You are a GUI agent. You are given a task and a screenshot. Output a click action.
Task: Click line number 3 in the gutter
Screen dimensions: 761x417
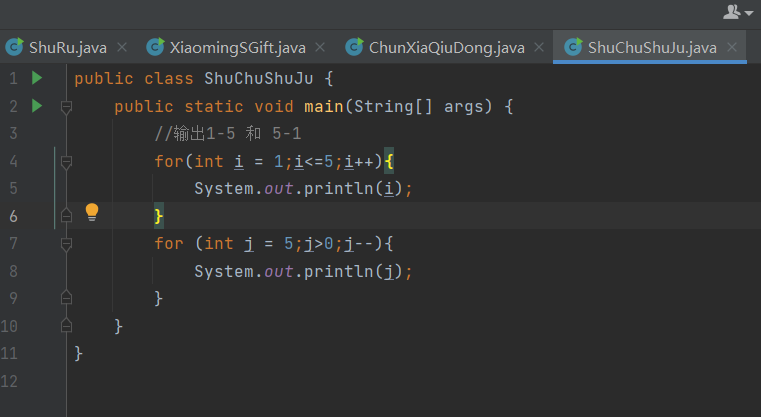click(13, 133)
